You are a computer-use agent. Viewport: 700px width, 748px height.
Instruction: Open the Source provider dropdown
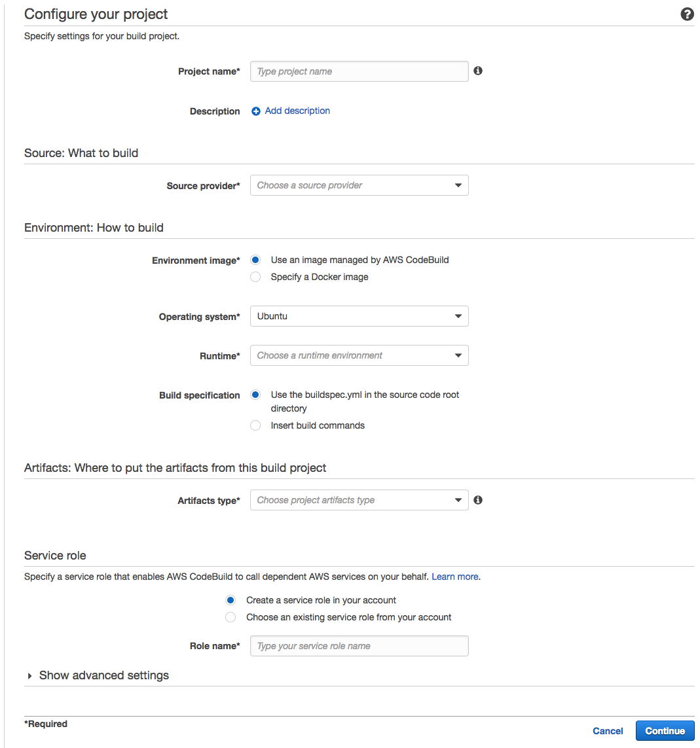coord(359,185)
